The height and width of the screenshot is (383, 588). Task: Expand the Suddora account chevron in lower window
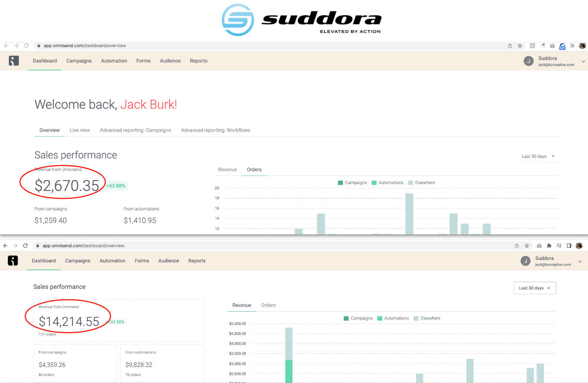point(580,262)
